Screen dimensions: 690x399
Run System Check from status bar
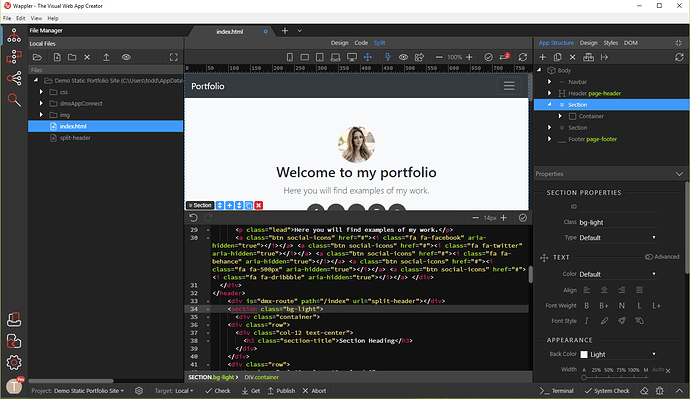(608, 391)
